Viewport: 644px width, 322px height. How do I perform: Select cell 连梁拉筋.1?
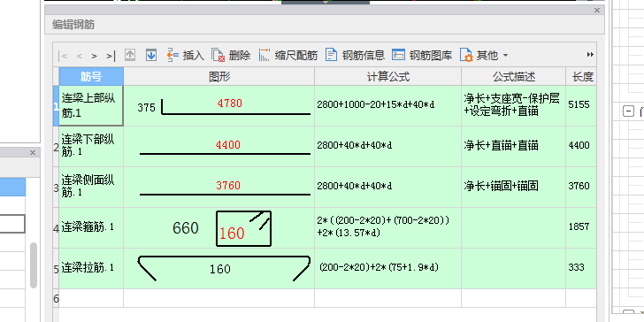point(91,268)
